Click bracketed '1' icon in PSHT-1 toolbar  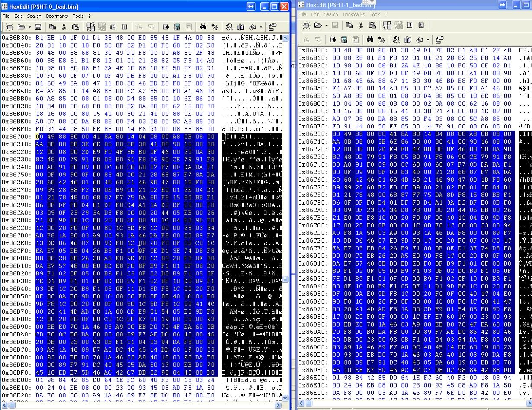click(x=410, y=26)
